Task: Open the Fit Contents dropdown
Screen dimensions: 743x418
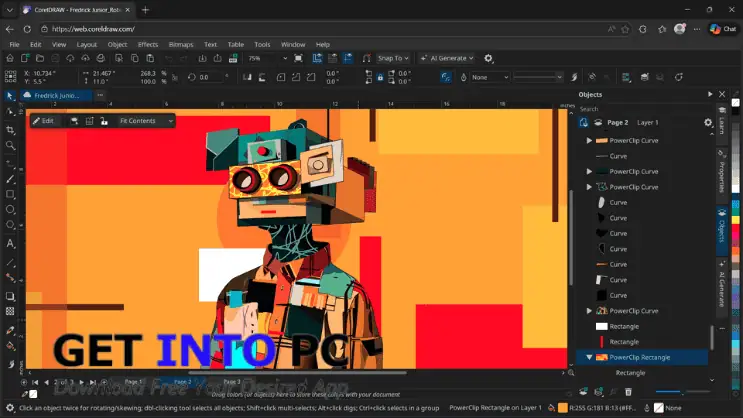Action: coord(145,121)
